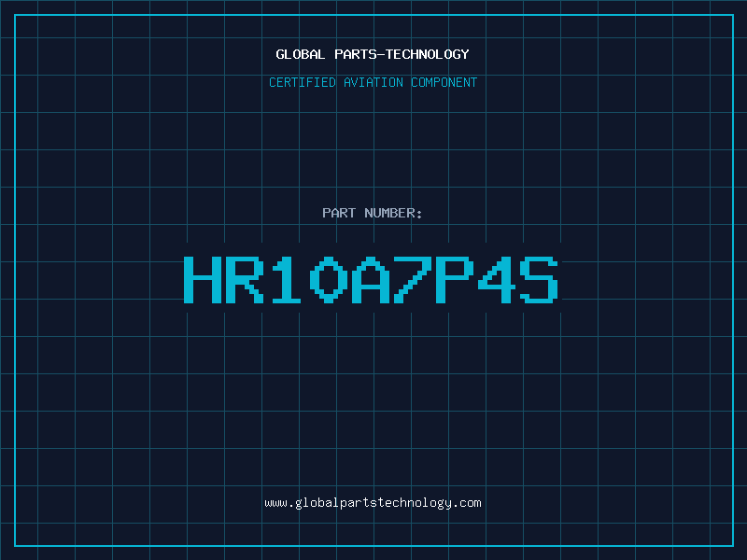Screen dimensions: 747x560
Task: Click the GLOBAL PARTS-TECHNOLOGY company heading
Action: point(373,54)
